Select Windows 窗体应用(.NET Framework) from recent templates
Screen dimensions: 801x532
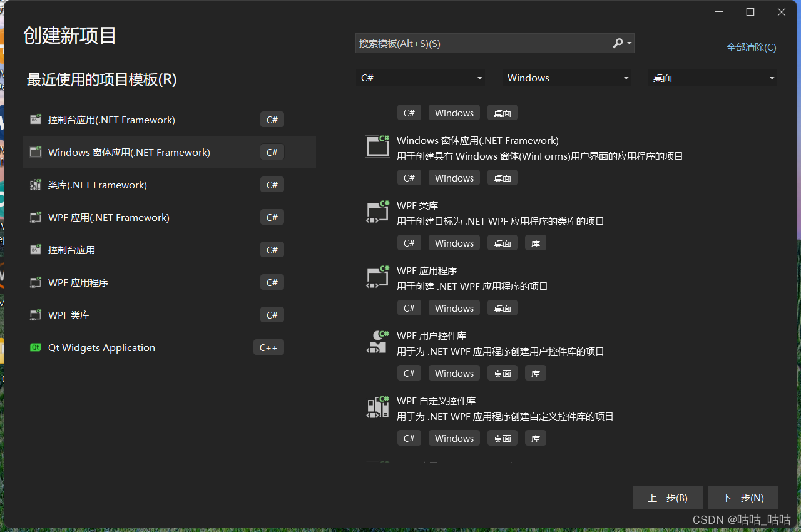pyautogui.click(x=170, y=152)
